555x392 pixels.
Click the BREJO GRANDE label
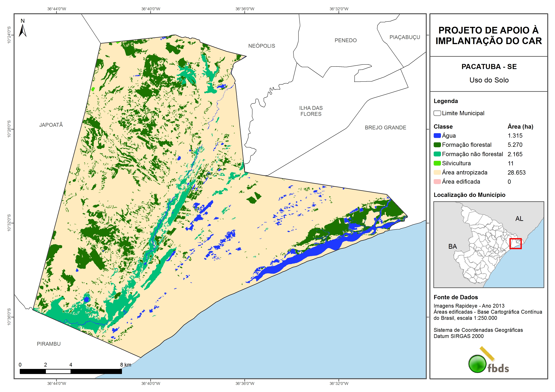385,128
